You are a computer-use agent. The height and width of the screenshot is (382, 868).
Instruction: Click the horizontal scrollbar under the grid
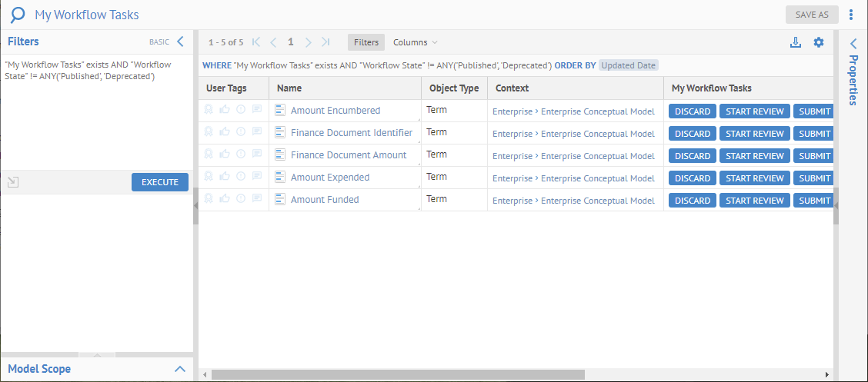(x=398, y=374)
